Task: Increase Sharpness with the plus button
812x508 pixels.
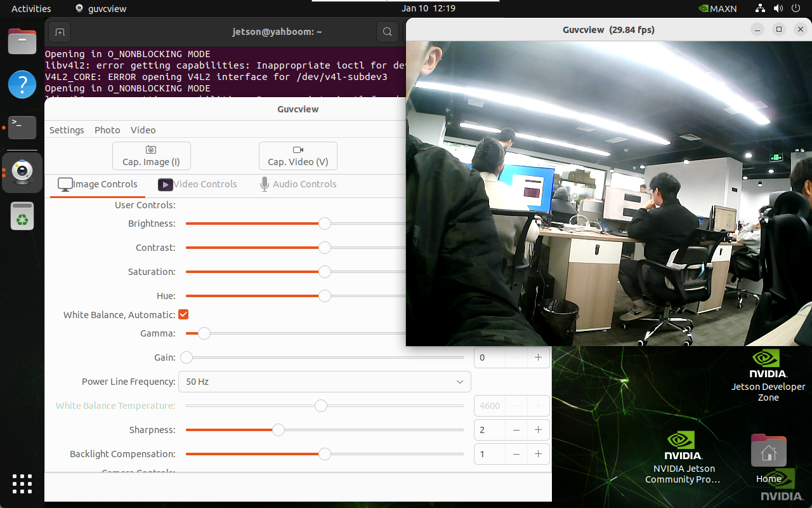Action: [538, 430]
